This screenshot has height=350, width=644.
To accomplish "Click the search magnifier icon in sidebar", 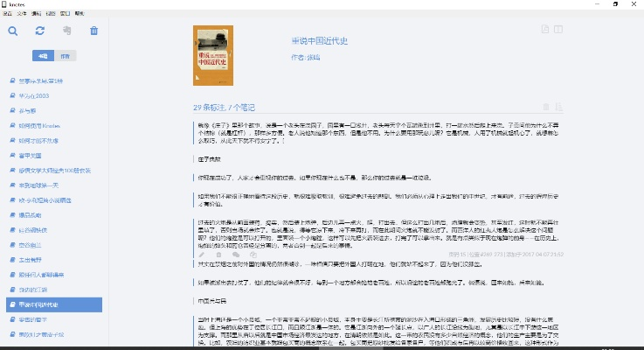I will (x=13, y=31).
